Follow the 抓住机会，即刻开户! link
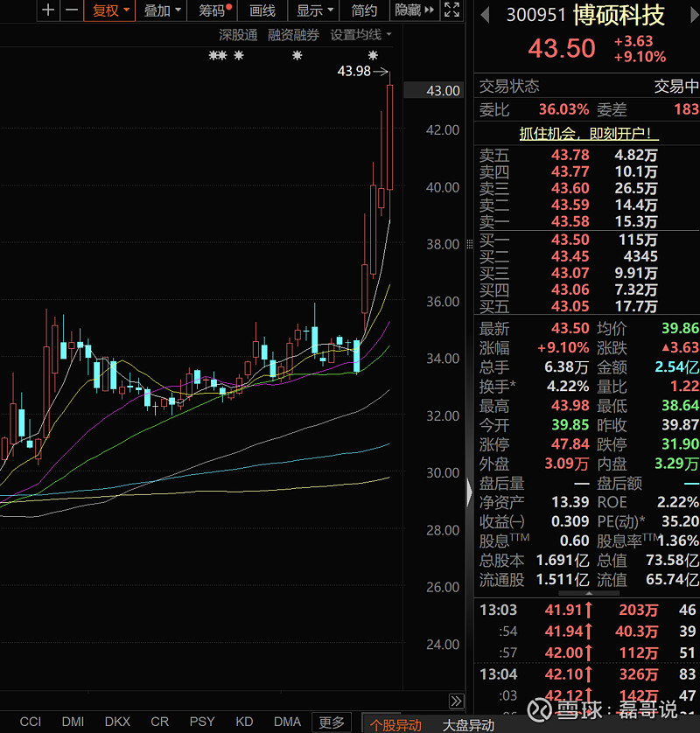 [x=589, y=134]
